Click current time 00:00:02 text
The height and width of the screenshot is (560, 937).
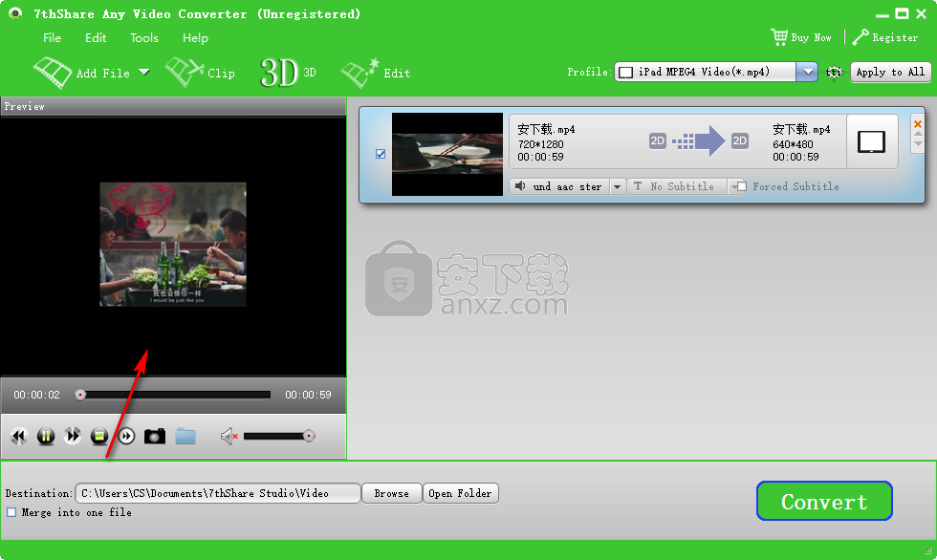37,395
